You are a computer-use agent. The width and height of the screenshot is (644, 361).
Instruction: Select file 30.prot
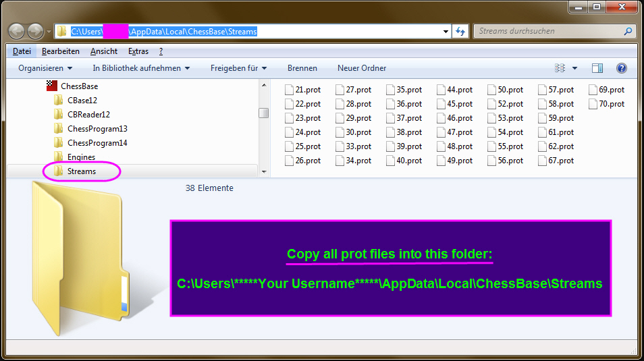tap(354, 132)
